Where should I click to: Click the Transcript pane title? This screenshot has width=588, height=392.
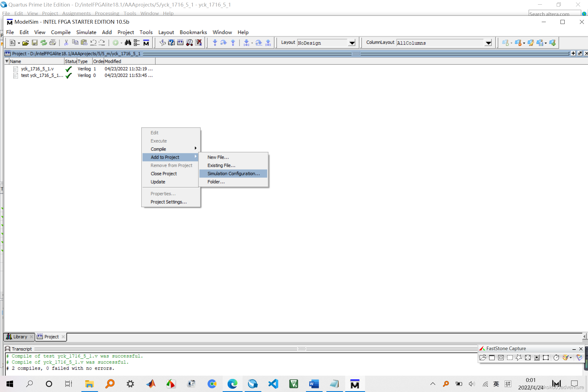[22, 349]
